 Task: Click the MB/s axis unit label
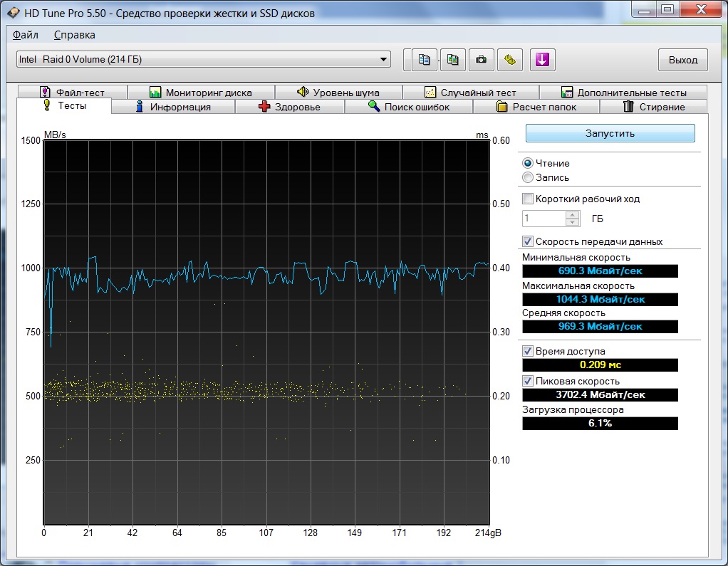click(55, 135)
